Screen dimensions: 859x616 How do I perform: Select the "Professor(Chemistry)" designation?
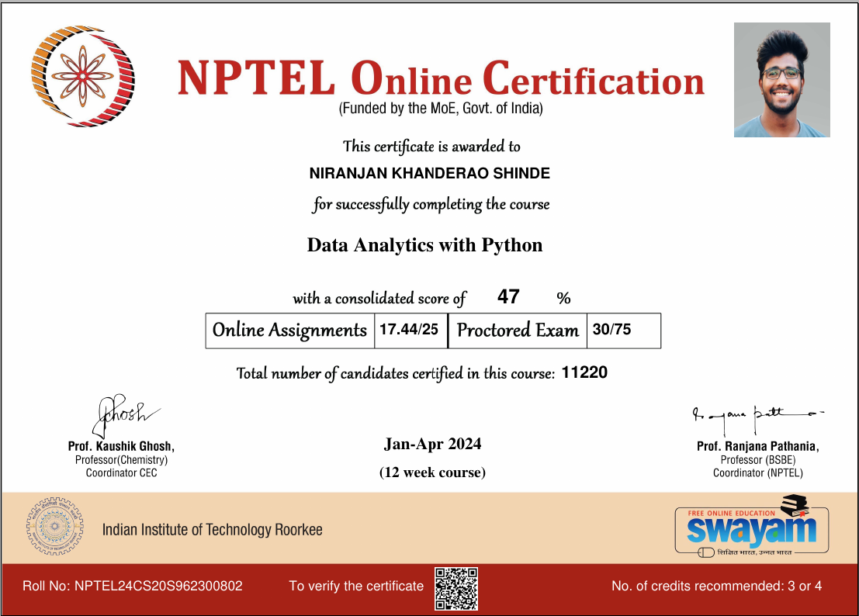click(x=121, y=460)
